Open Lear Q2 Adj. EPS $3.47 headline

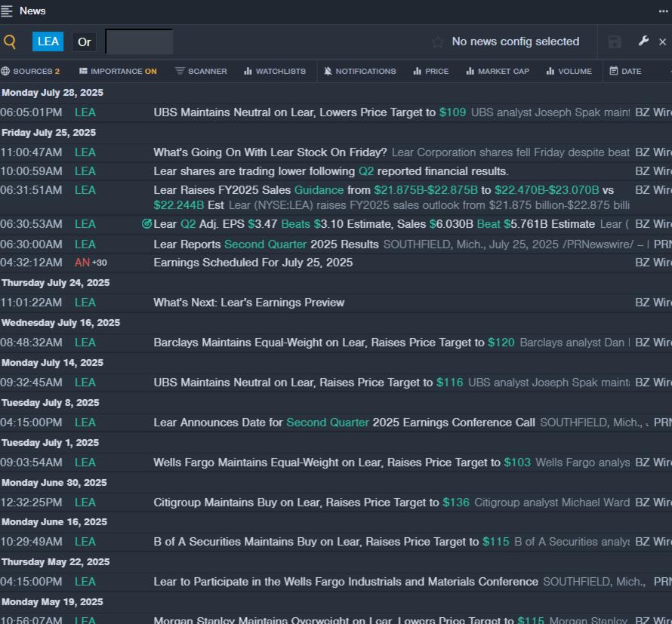pos(375,224)
